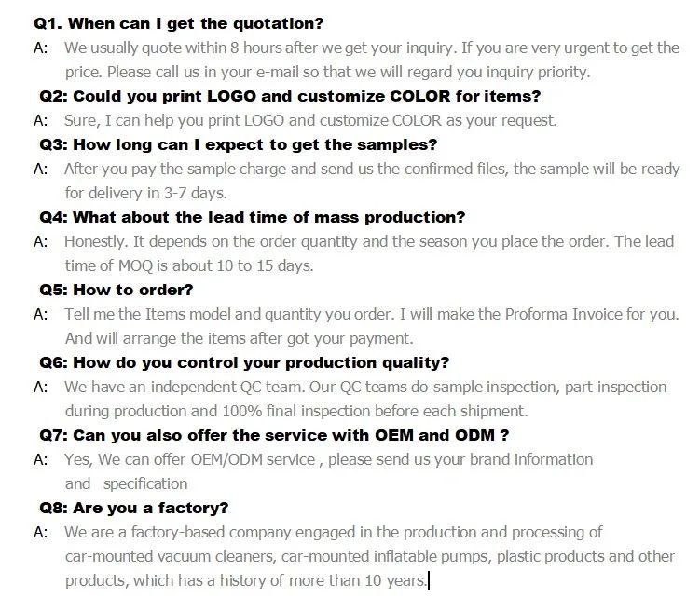Click 'time of MOQ is about 10 to 15 days'

[x=188, y=265]
